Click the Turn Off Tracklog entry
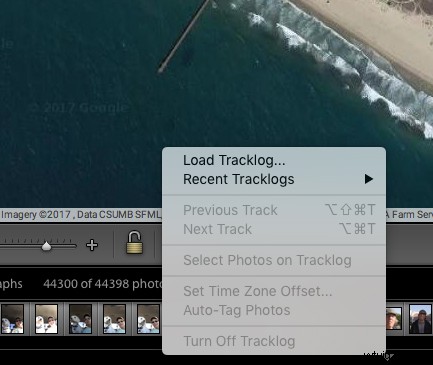Viewport: 433px width, 365px height. [x=274, y=341]
